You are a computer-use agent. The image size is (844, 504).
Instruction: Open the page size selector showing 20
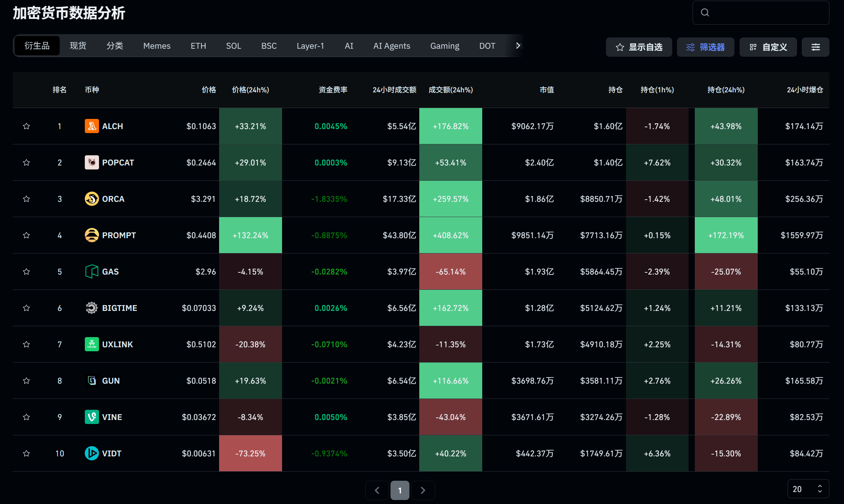coord(808,489)
